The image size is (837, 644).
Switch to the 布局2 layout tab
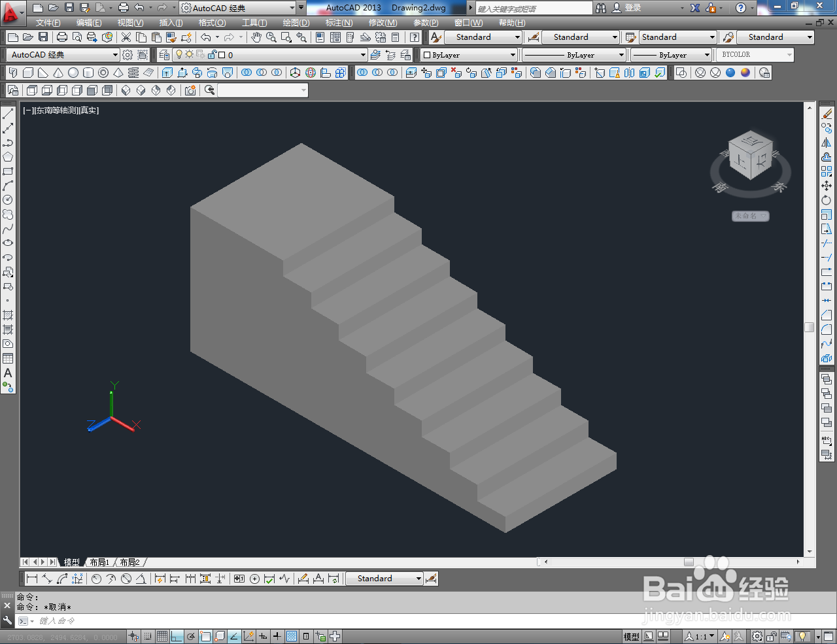129,562
